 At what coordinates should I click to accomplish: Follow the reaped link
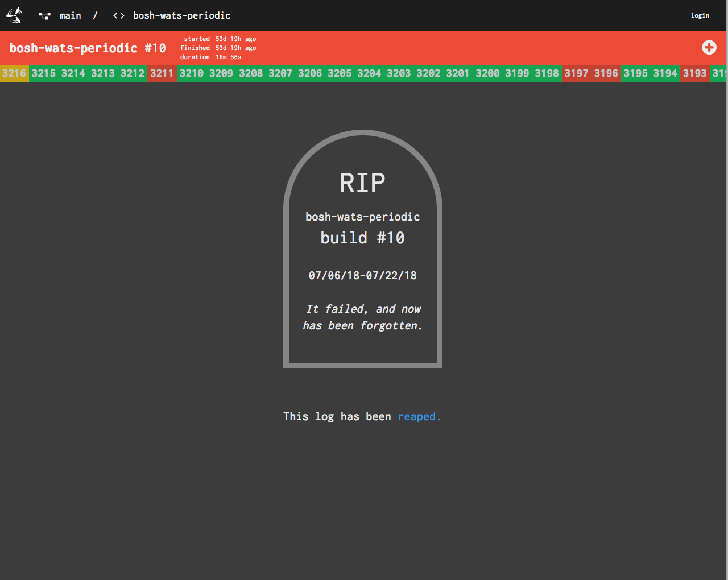[x=419, y=417]
